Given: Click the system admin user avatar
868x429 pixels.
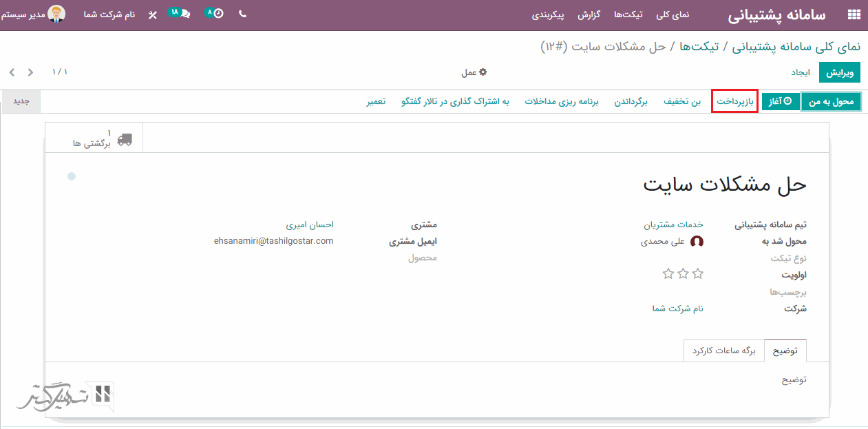Looking at the screenshot, I should 56,14.
